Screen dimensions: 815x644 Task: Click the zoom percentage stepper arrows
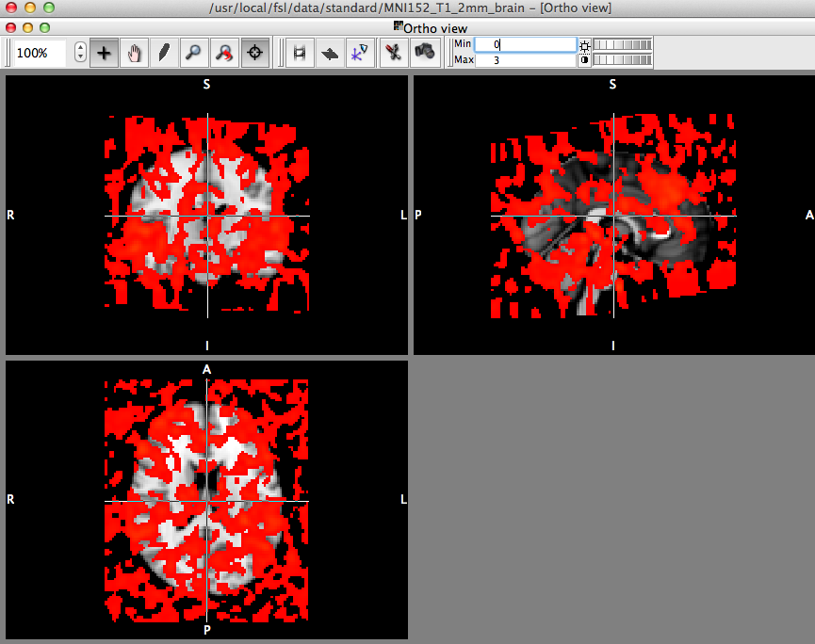point(80,53)
